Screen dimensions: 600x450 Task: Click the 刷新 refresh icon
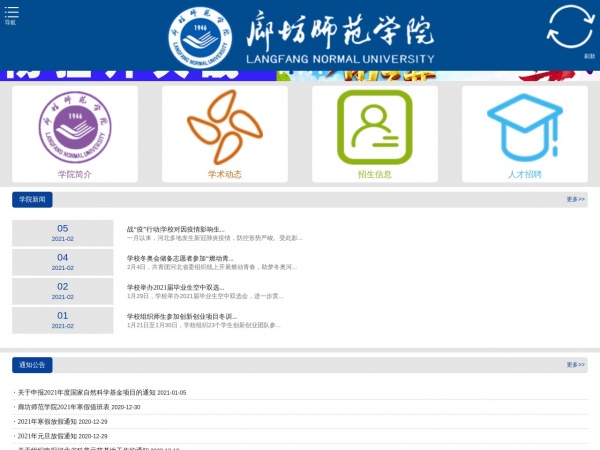pos(571,26)
